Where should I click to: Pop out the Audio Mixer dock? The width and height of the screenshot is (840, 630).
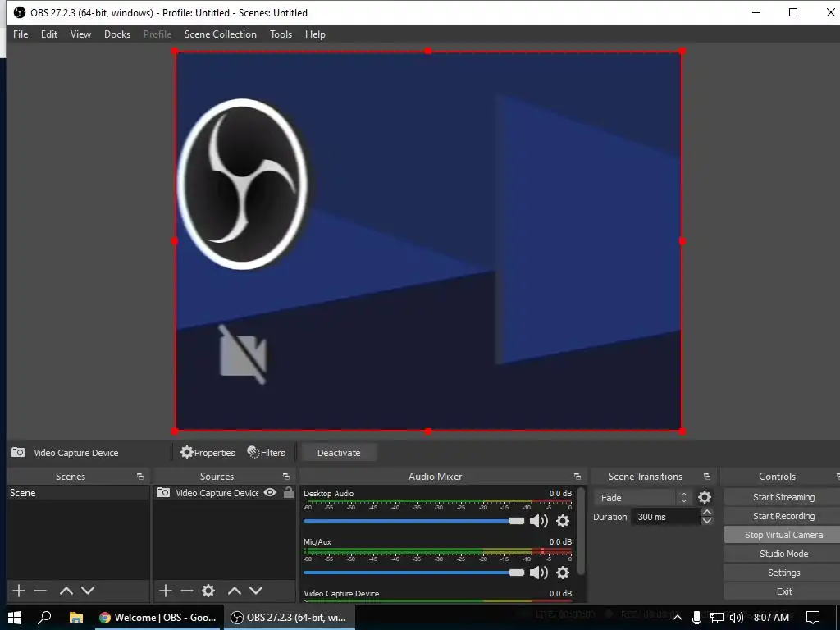click(x=577, y=477)
